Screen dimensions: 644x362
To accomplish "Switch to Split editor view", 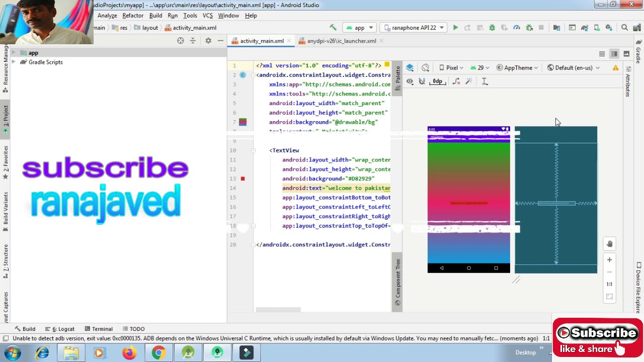I will 614,54.
